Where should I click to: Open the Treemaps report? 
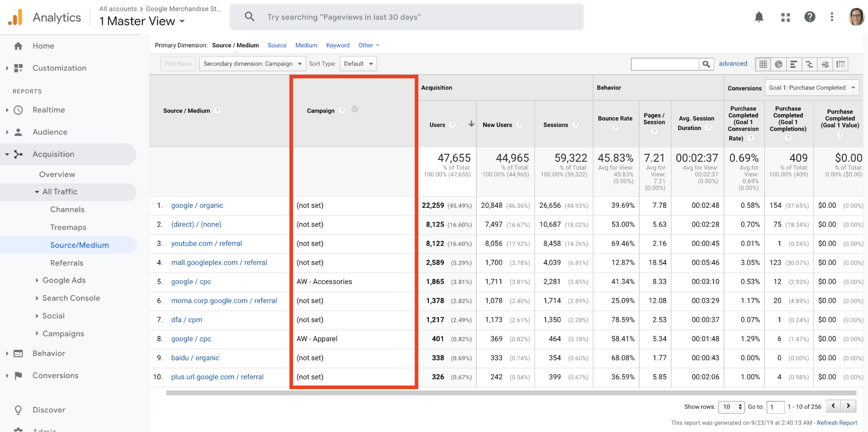[68, 227]
